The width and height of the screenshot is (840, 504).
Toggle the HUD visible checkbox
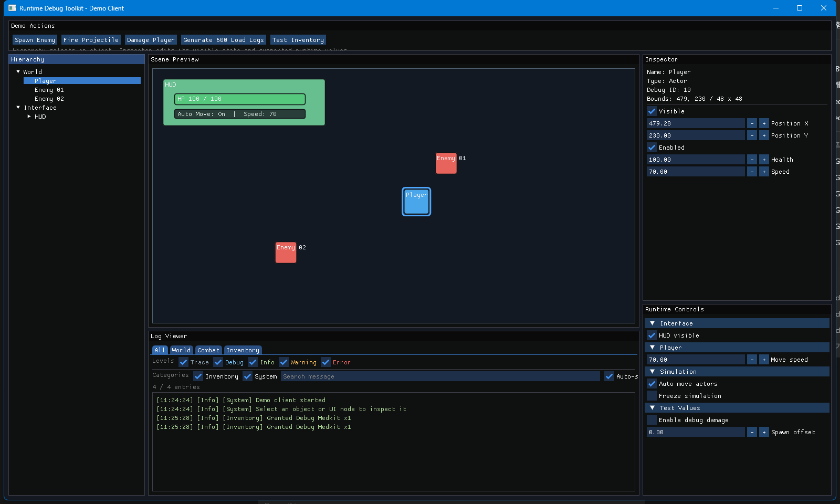(x=652, y=335)
